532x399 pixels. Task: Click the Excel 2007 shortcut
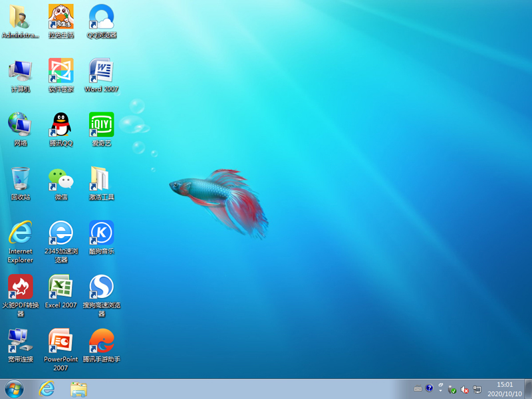point(61,287)
